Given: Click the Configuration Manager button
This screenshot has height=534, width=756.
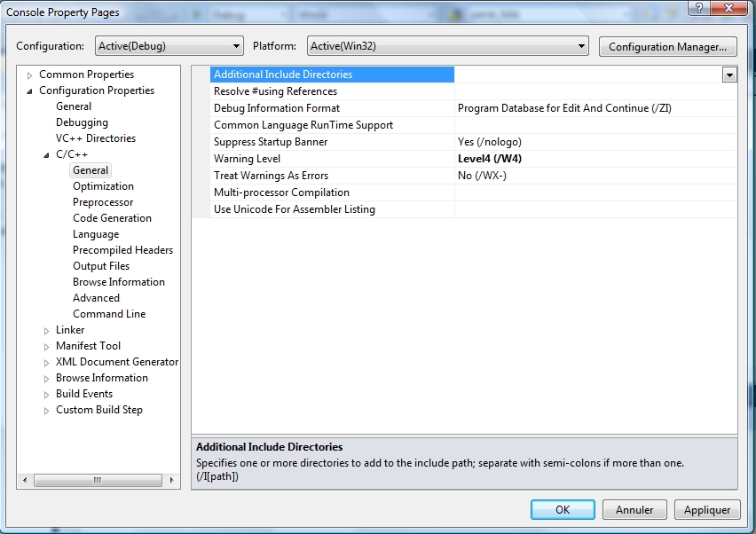Looking at the screenshot, I should point(668,46).
